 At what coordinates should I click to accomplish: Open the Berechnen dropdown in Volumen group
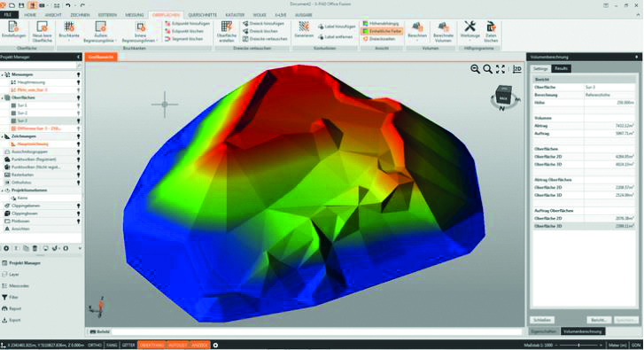click(x=417, y=31)
